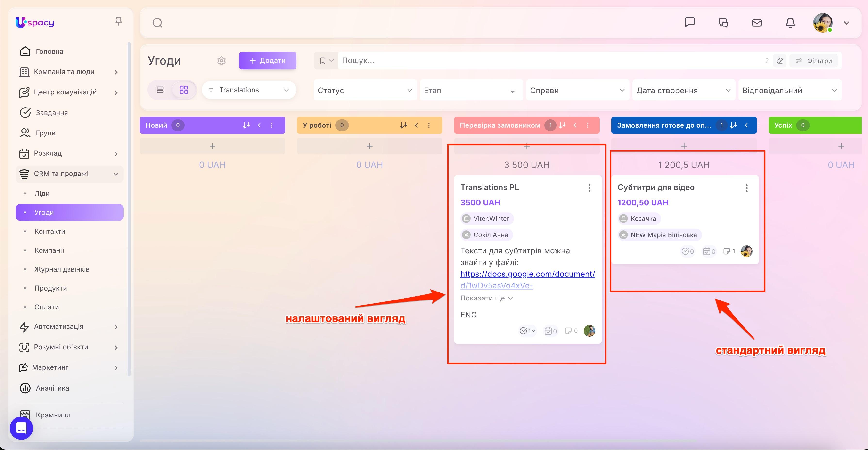Open the notifications bell

[790, 23]
